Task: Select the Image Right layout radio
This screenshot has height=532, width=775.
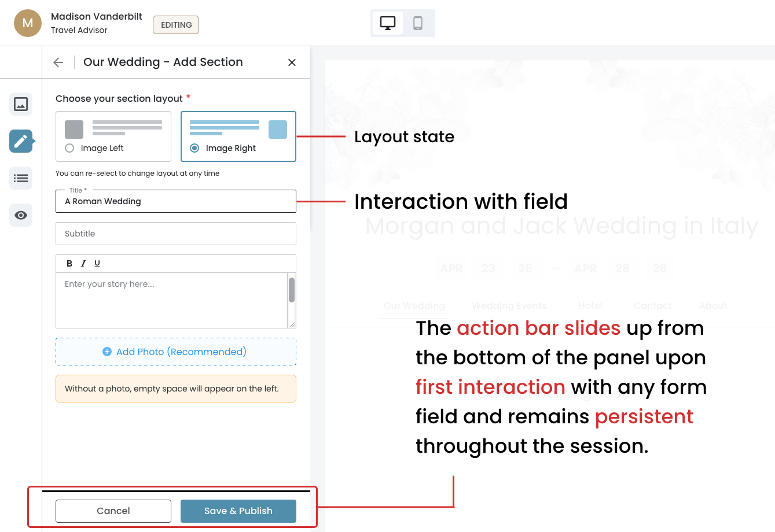Action: (x=195, y=148)
